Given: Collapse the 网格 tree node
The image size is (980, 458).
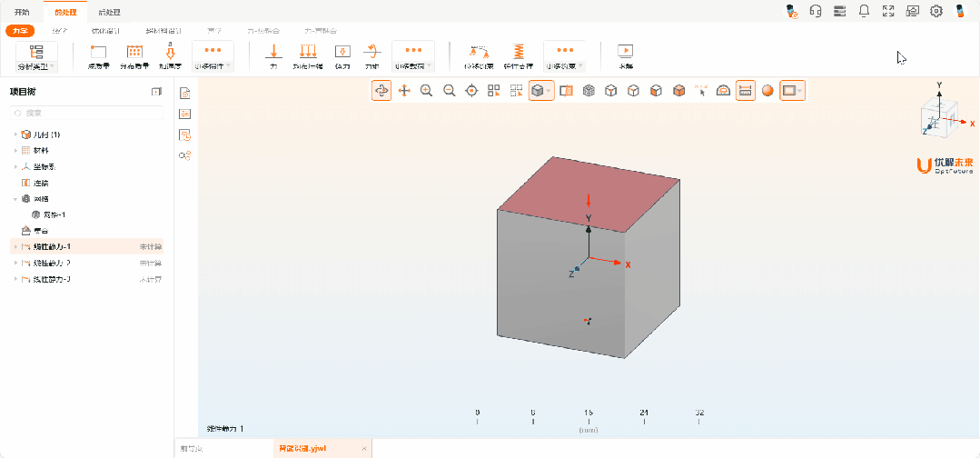Looking at the screenshot, I should [x=15, y=198].
